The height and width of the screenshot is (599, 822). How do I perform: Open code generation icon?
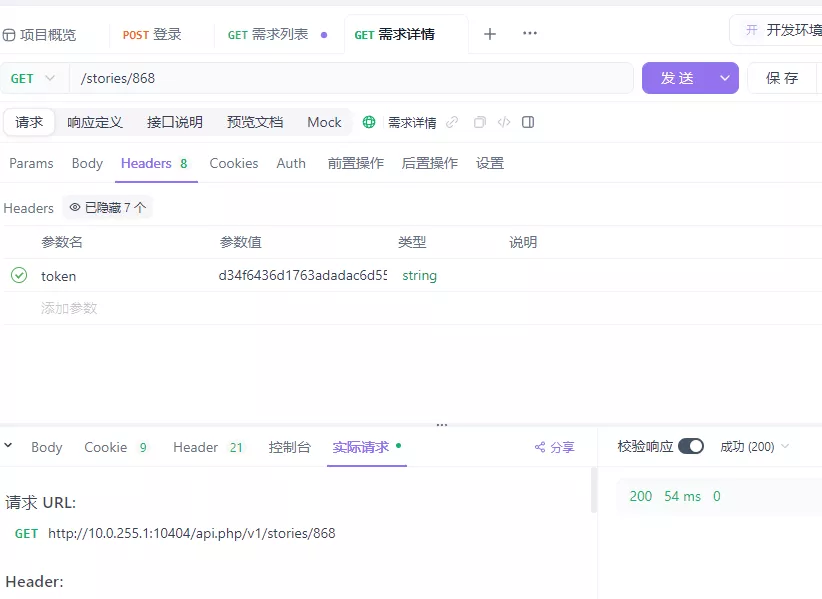[504, 122]
